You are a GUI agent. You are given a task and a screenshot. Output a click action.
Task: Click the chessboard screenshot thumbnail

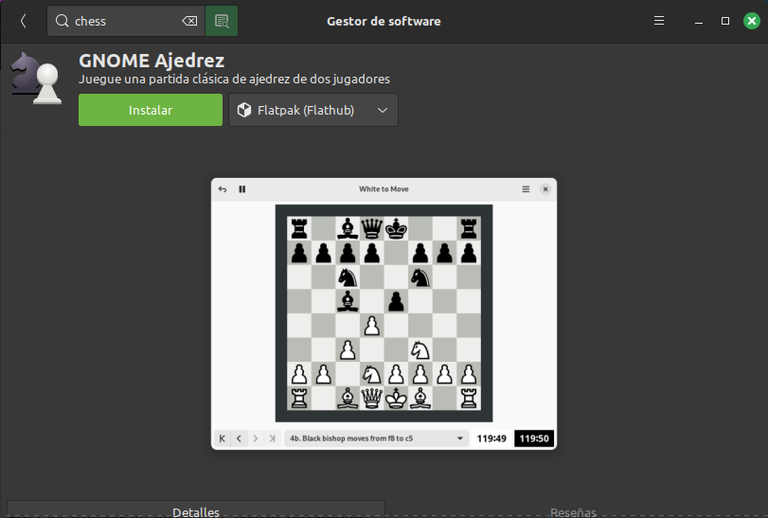click(384, 314)
